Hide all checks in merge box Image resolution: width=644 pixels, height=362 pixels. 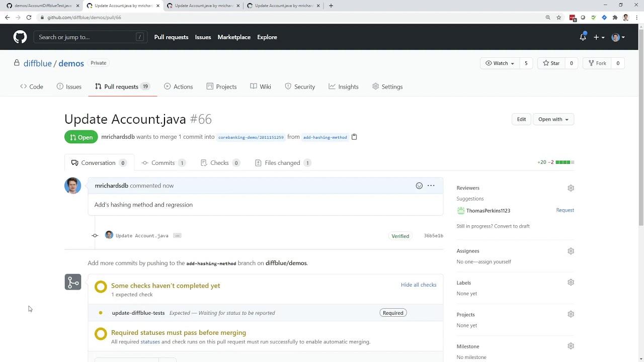(419, 285)
